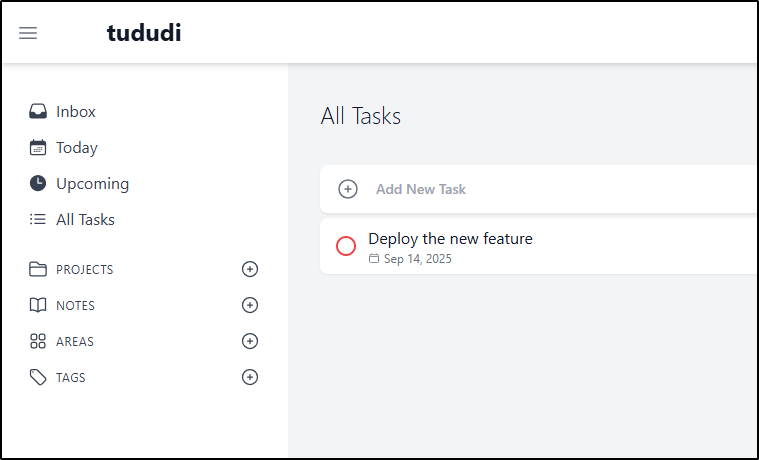Viewport: 759px width, 460px height.
Task: Add a new project with plus icon
Action: click(250, 269)
